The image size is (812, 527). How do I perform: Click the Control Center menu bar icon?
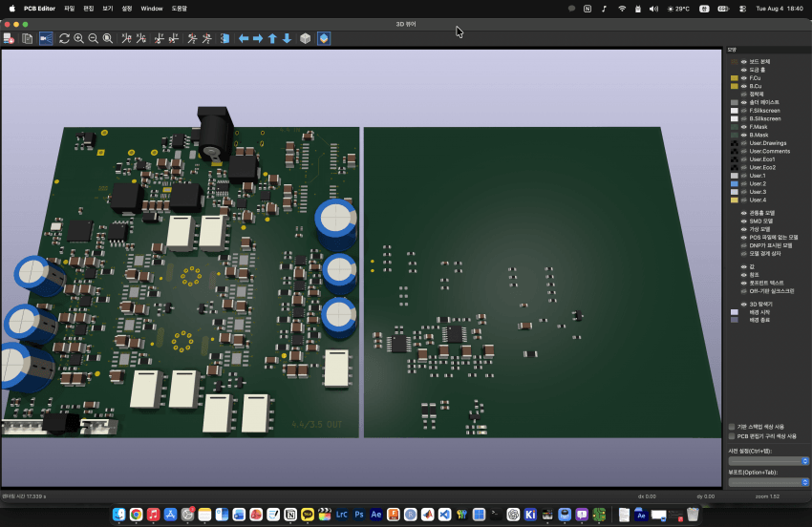(x=742, y=9)
